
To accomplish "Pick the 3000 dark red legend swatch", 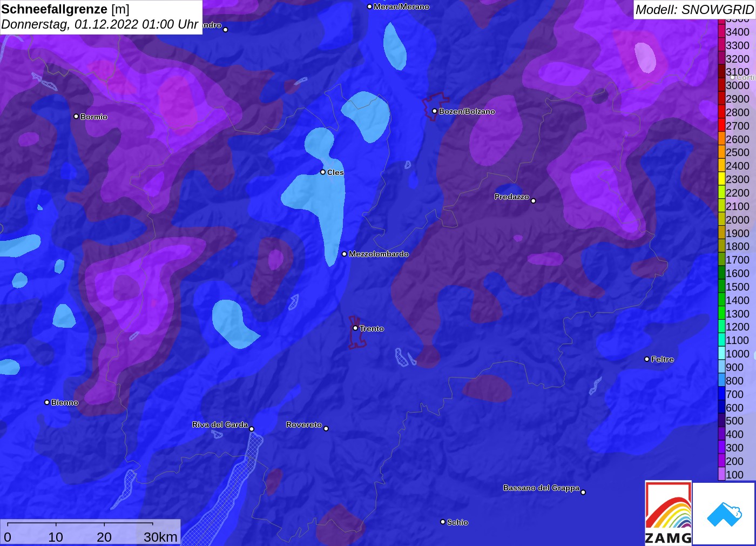I will 721,85.
